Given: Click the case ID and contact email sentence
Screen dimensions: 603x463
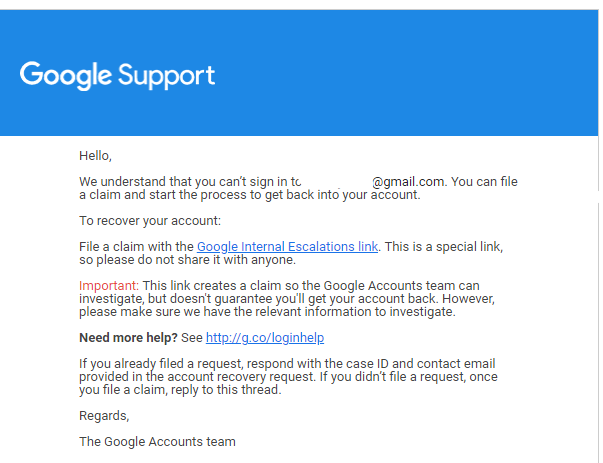Looking at the screenshot, I should 287,370.
